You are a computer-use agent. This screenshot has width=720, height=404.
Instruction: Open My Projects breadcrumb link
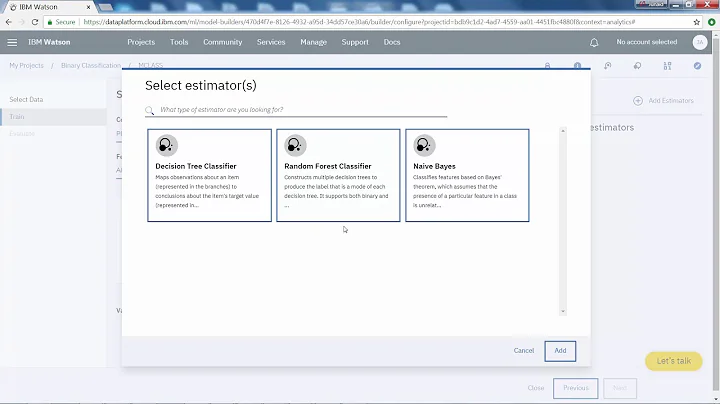coord(27,66)
